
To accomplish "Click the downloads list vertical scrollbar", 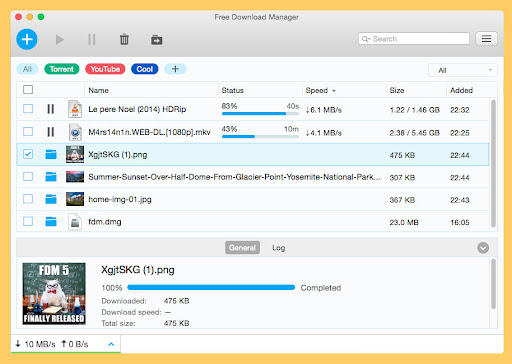I will point(493,163).
